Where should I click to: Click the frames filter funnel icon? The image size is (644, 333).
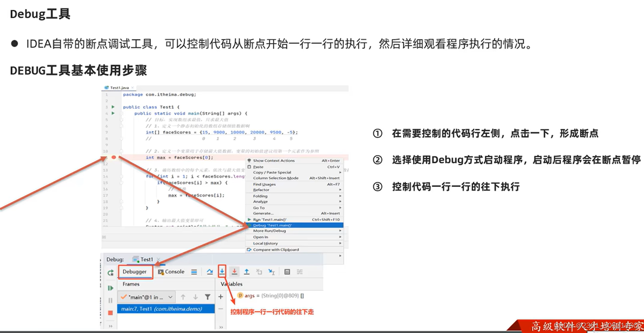208,297
